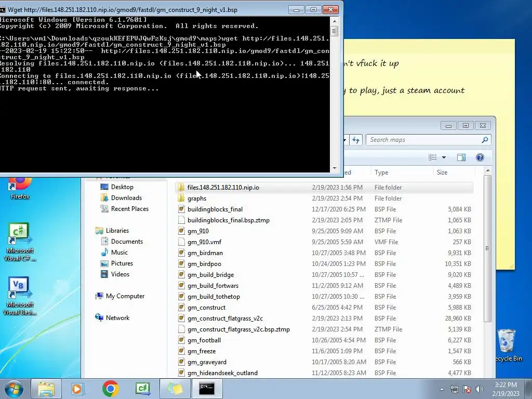532x399 pixels.
Task: Maximize the Explorer maps window
Action: (465, 126)
